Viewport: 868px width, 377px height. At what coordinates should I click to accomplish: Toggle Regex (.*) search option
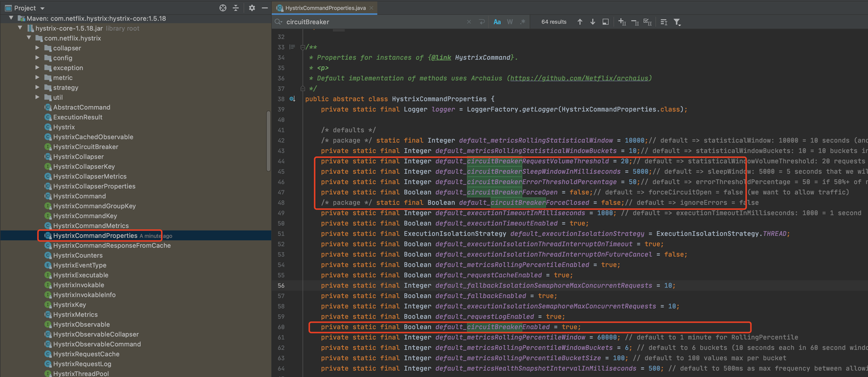[x=523, y=22]
